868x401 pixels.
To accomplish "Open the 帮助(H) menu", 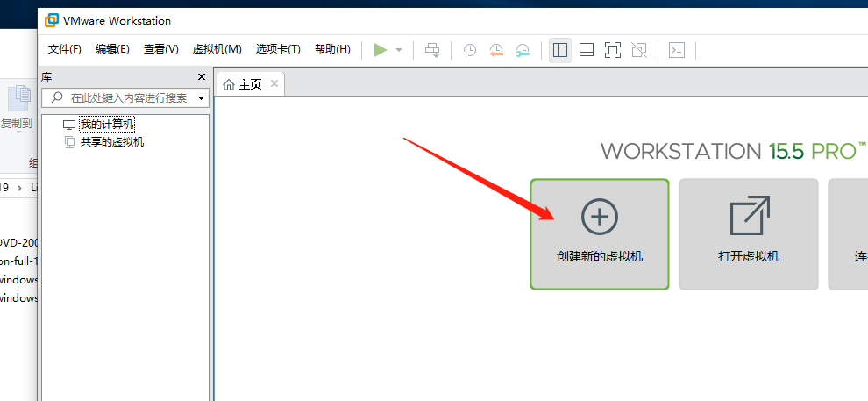I will click(x=332, y=49).
